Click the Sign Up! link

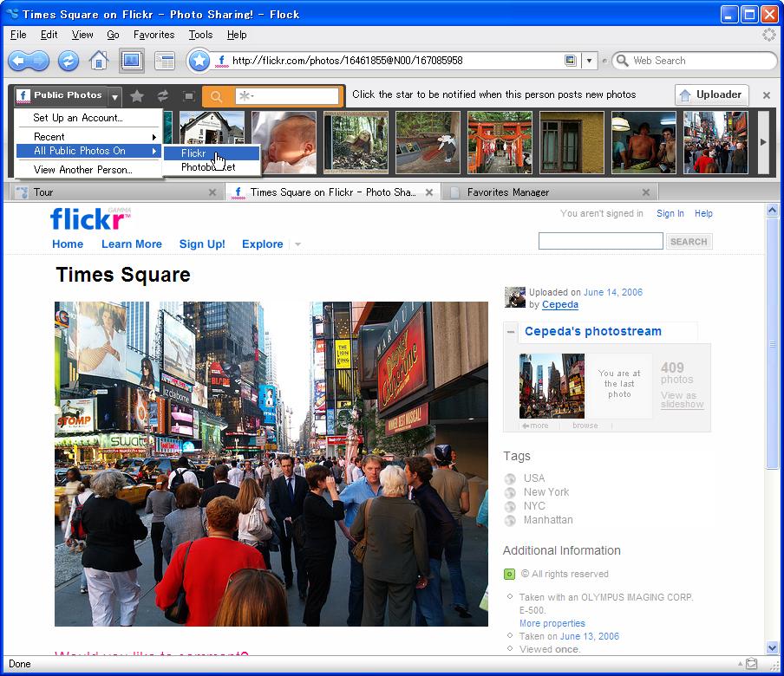(x=202, y=244)
